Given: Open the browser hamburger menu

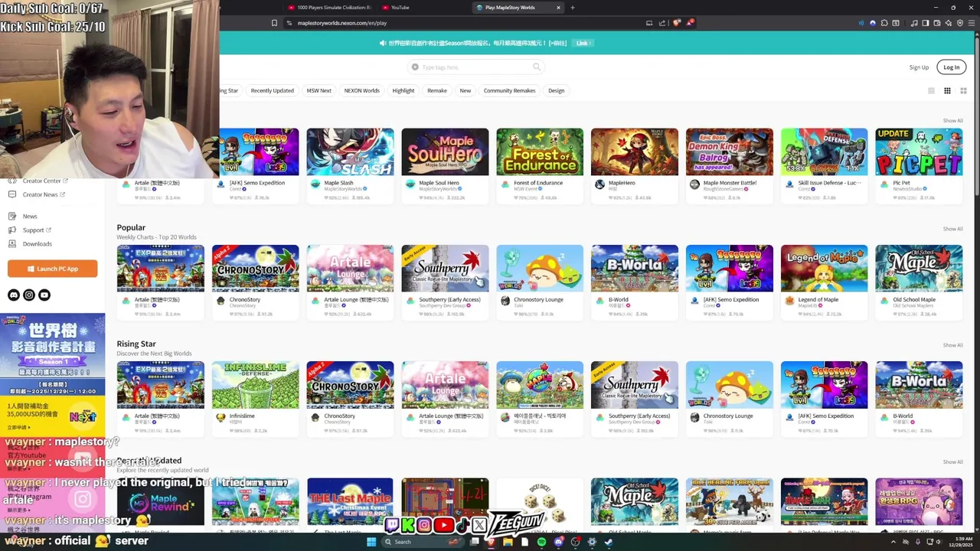Looking at the screenshot, I should (972, 23).
